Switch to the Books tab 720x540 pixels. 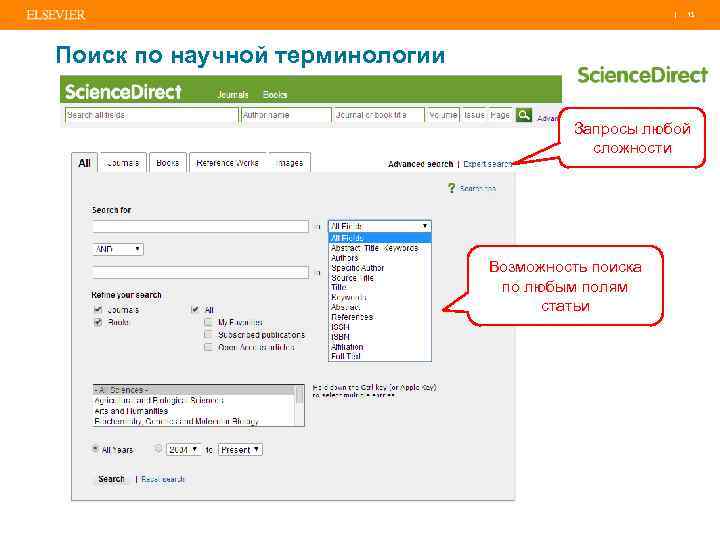coord(168,163)
